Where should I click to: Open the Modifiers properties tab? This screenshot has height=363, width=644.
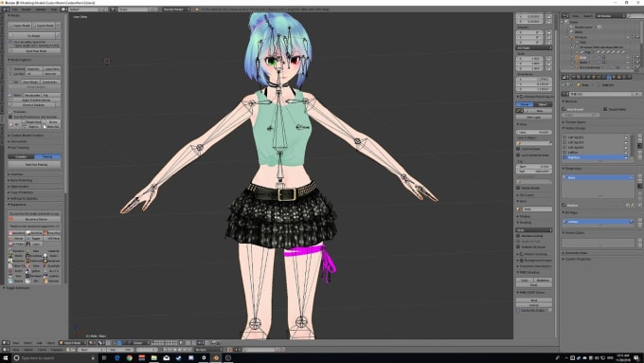(x=604, y=77)
